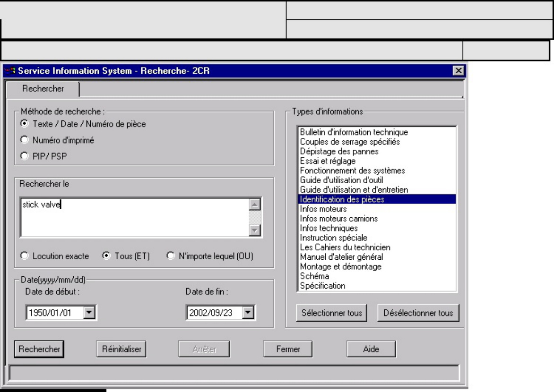Select Instruction spéciale in list
Screen dimensions: 554x392
377,238
